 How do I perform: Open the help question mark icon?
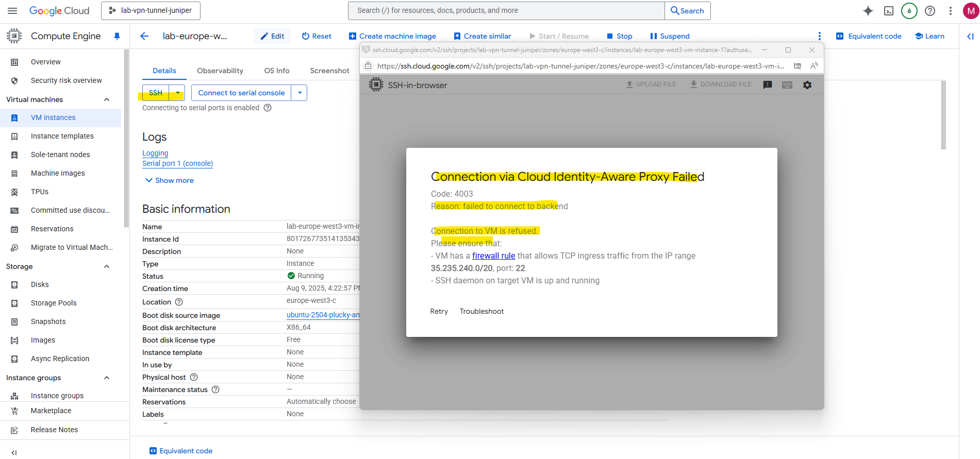[930, 11]
